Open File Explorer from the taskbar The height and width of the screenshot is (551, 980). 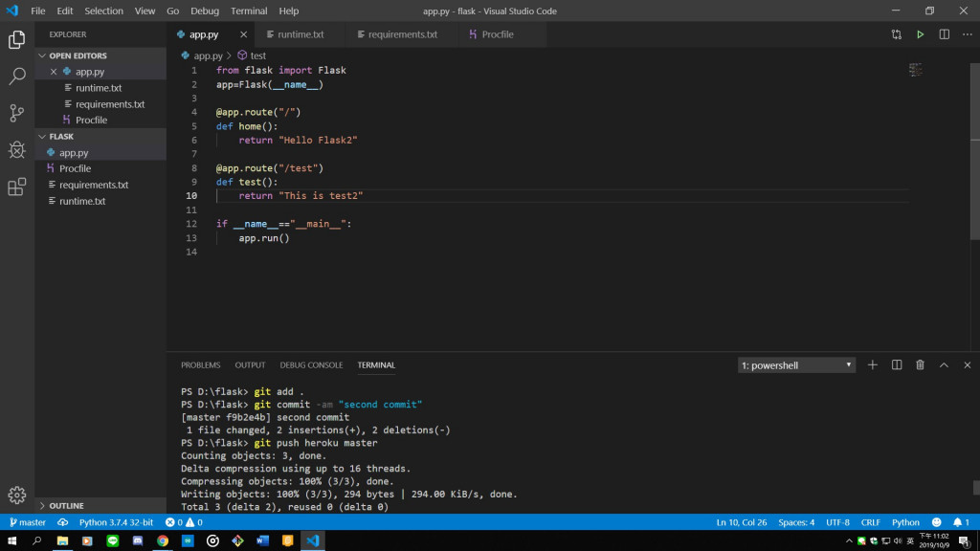[x=62, y=540]
